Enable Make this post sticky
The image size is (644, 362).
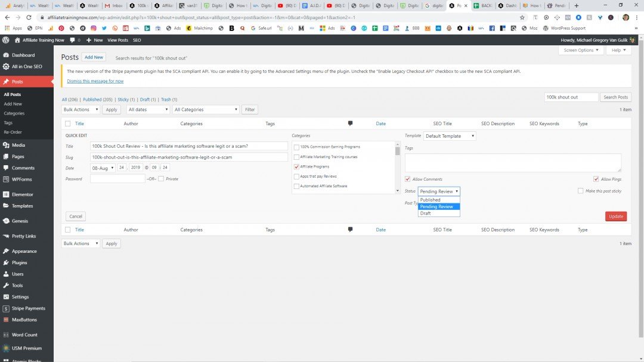coord(580,190)
